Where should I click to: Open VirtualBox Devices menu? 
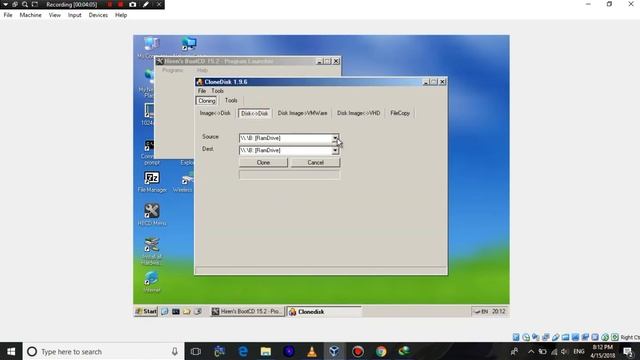point(98,15)
